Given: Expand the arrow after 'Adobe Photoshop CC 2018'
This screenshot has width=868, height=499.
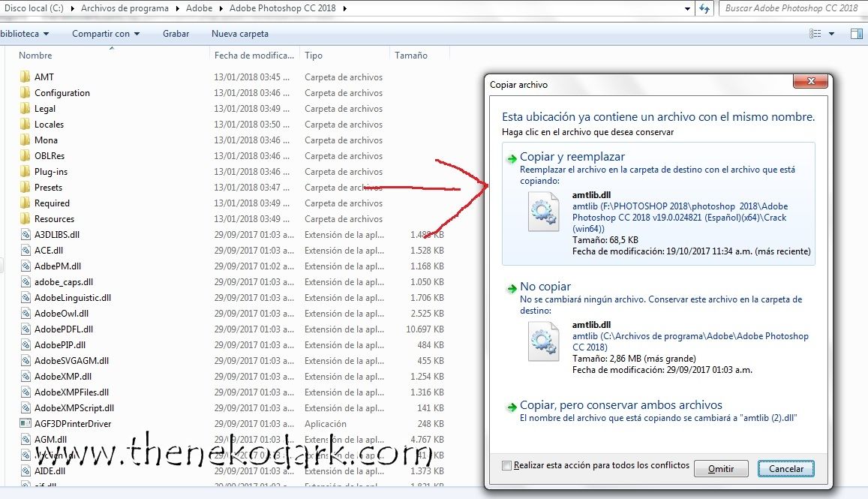Looking at the screenshot, I should 344,8.
